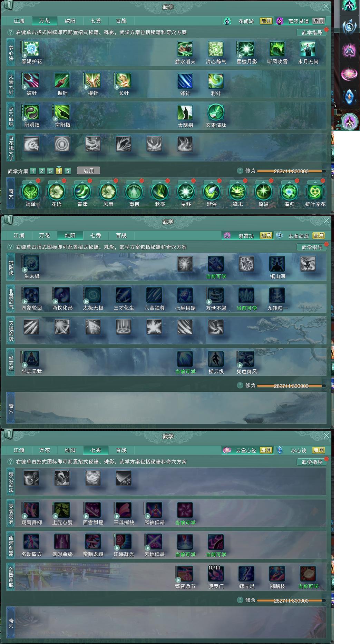Click 启用 beside 冰心诀
The image size is (360, 644).
tap(318, 450)
